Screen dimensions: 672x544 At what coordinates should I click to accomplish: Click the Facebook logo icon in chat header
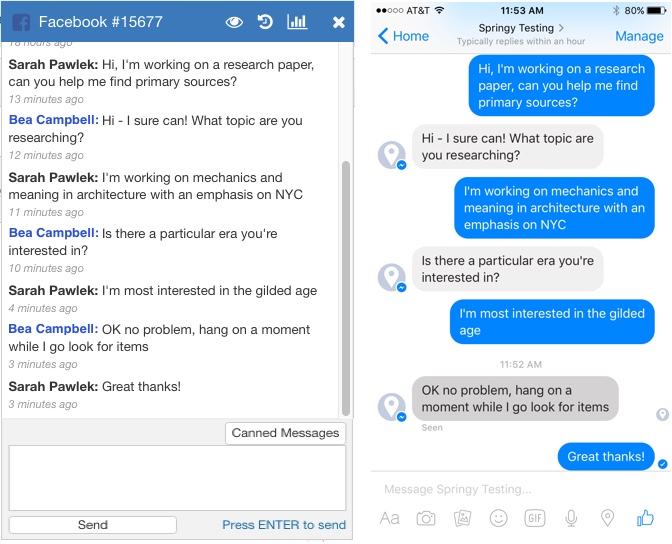pos(21,22)
